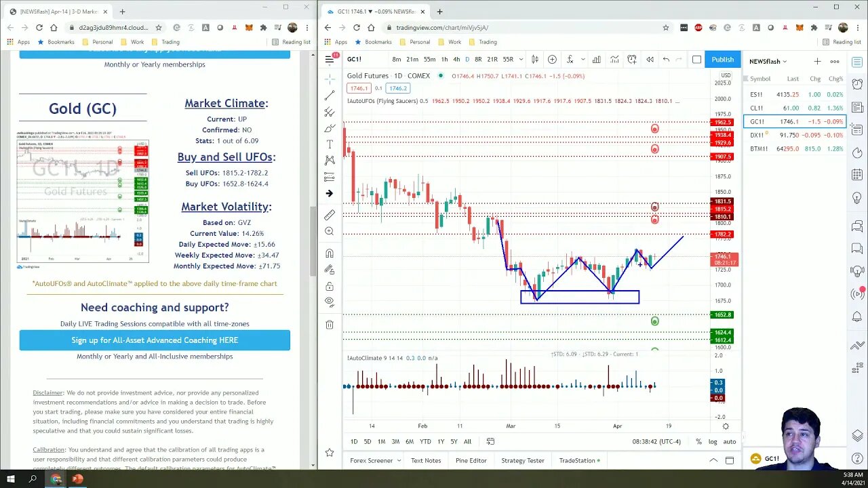Expand the indicator templates dropdown arrow
This screenshot has width=868, height=488.
[x=583, y=60]
